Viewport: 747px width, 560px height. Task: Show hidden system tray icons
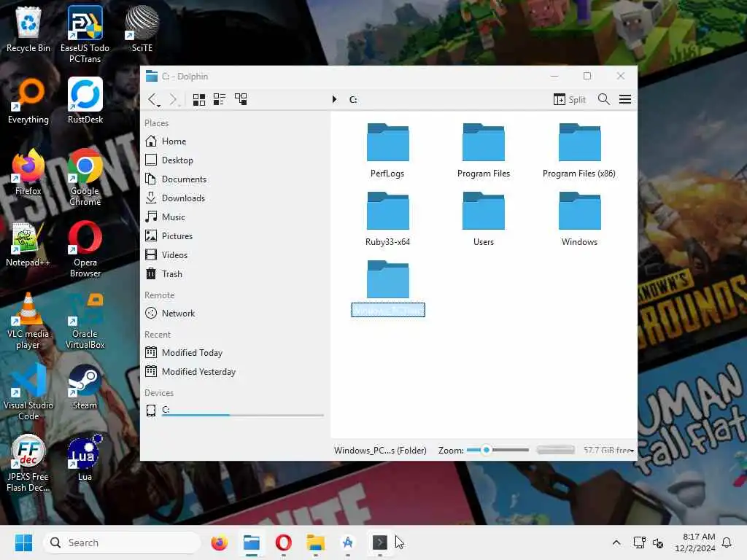pyautogui.click(x=616, y=542)
